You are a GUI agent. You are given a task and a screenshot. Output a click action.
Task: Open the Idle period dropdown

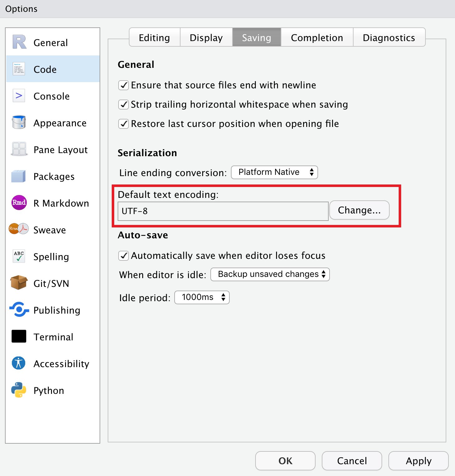point(202,297)
